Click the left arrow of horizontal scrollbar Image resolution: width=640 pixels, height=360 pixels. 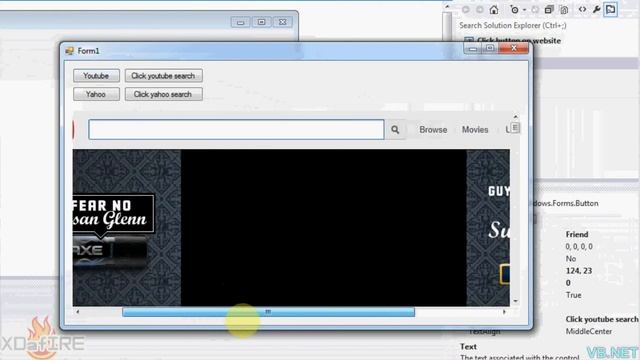[x=78, y=312]
